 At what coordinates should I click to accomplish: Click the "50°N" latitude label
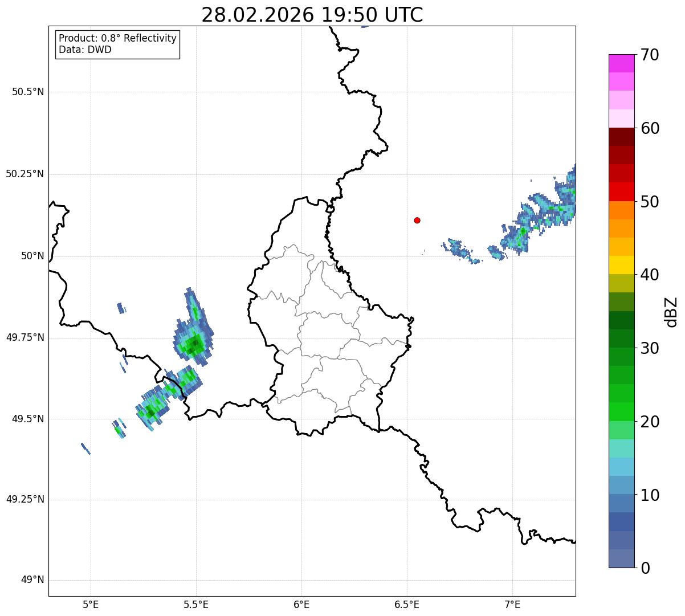[32, 256]
